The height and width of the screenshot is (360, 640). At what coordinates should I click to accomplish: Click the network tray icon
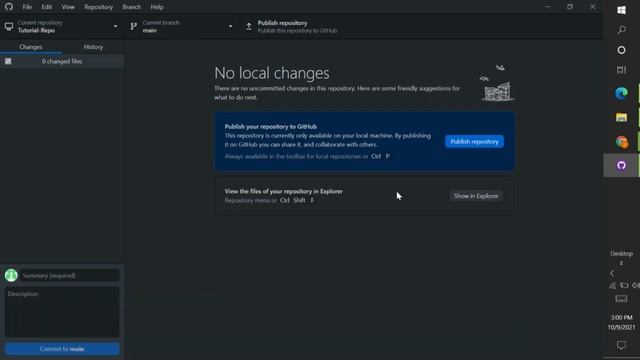[612, 285]
